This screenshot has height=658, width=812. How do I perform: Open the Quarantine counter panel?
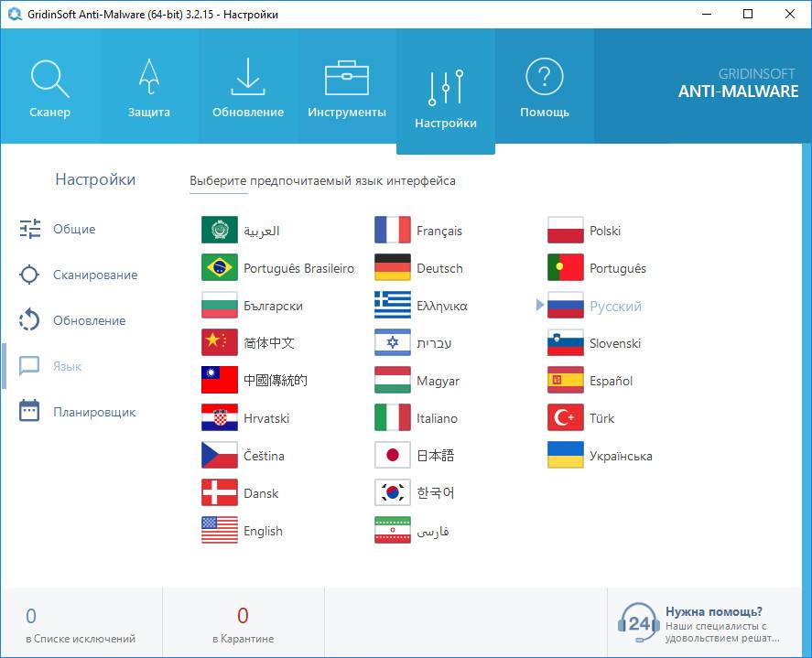(x=243, y=623)
